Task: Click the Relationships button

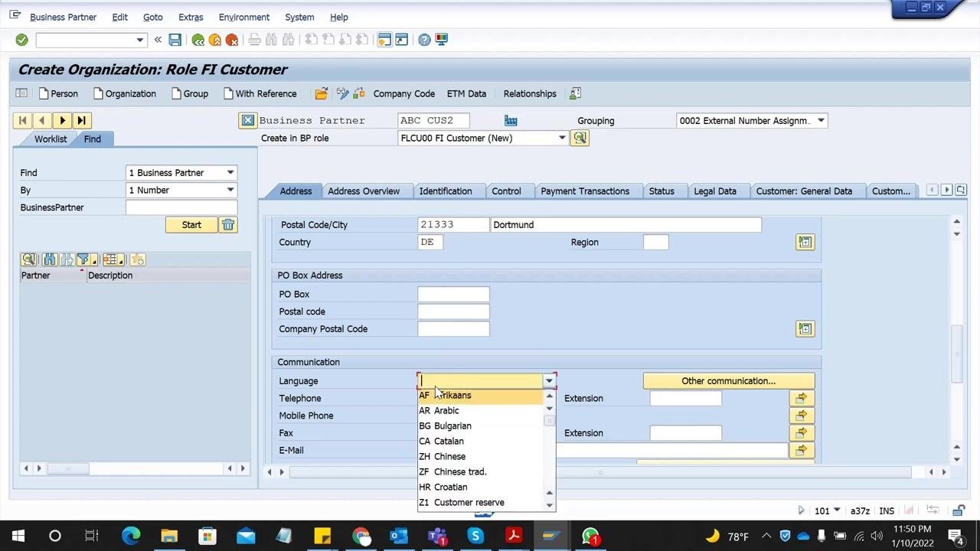Action: pyautogui.click(x=530, y=93)
